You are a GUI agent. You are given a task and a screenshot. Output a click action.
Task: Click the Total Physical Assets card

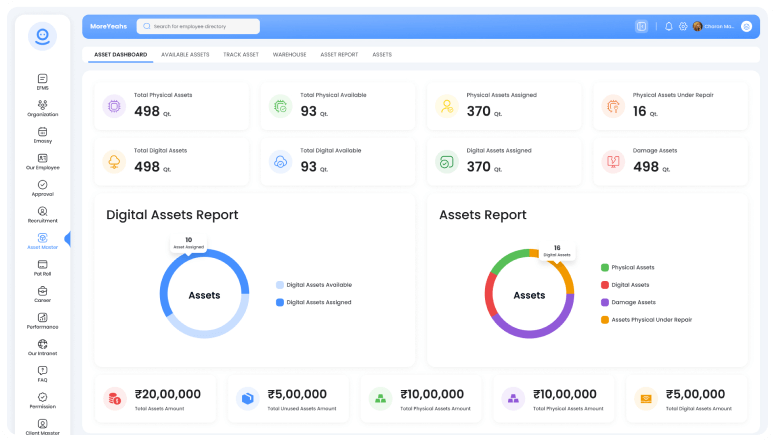[x=171, y=105]
